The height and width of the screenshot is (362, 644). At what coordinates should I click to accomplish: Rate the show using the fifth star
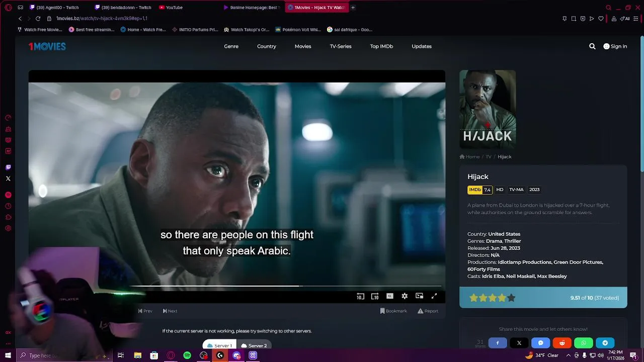click(x=511, y=298)
